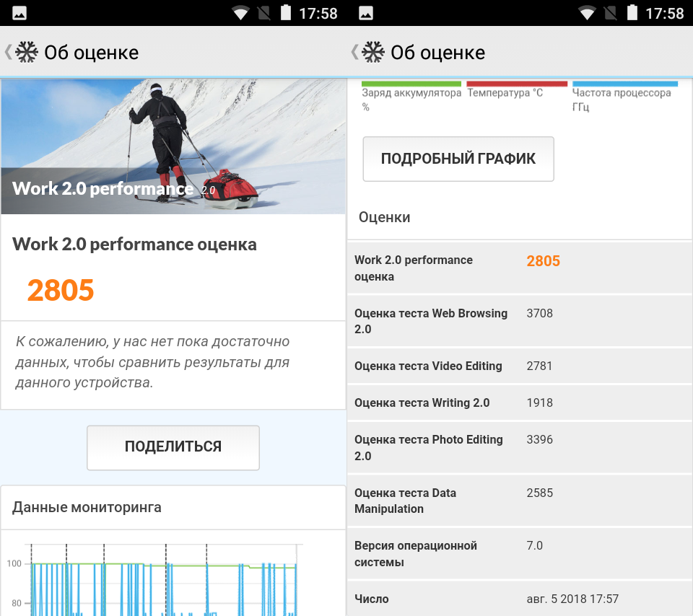Screen dimensions: 693x616
Task: Click the green Заряд аккумулятора legend swatch
Action: 411,84
